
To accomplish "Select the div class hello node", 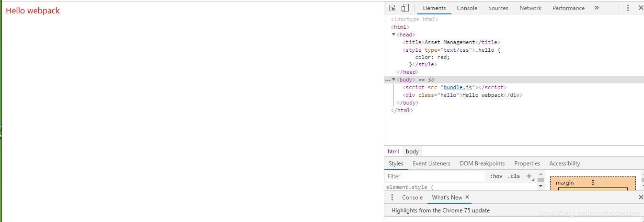I will pos(462,95).
